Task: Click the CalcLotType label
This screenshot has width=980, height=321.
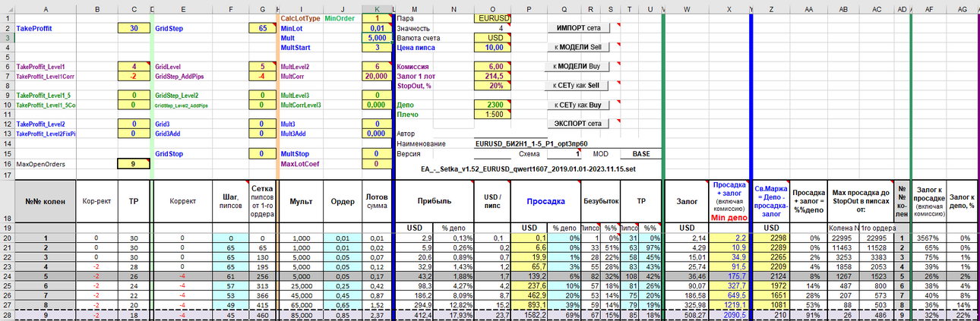Action: (300, 18)
